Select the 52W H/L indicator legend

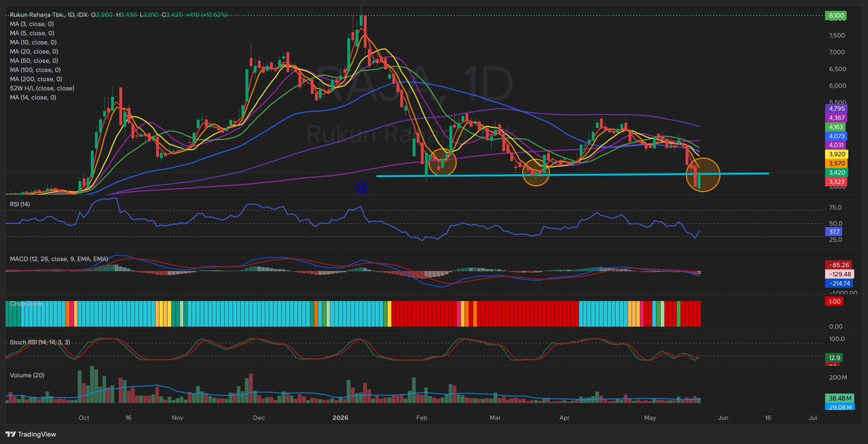(x=42, y=88)
